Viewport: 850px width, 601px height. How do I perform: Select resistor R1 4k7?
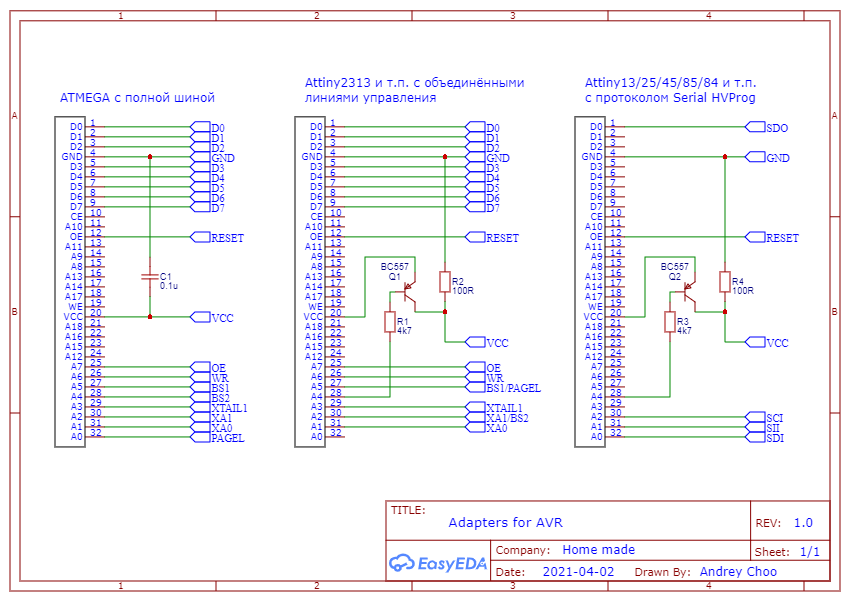pos(390,322)
